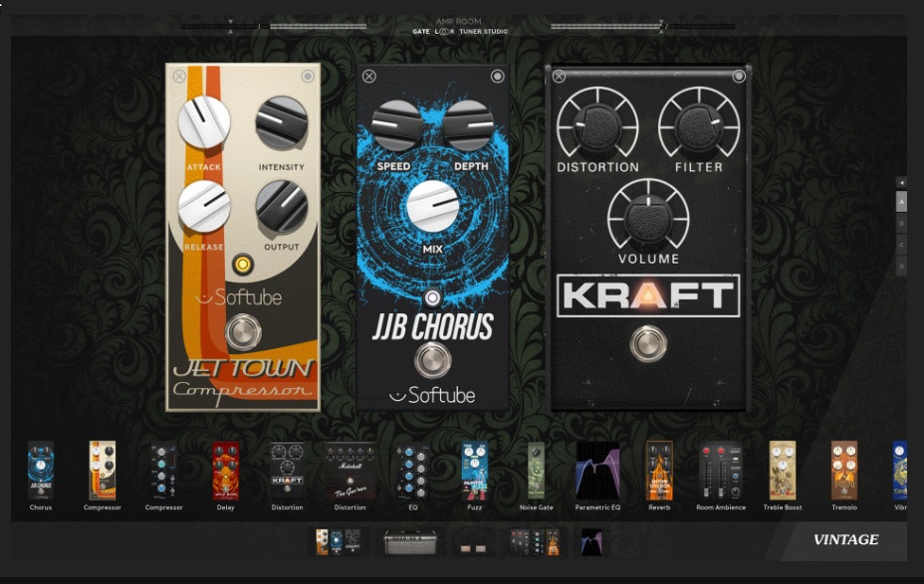Click the Compressor RELEASE knob

pos(204,206)
